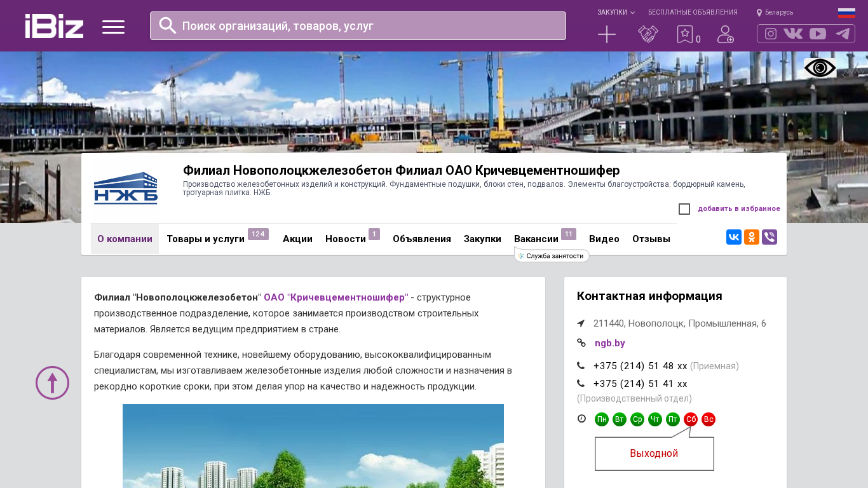This screenshot has height=488, width=868.
Task: Open favorites bookmark star icon
Action: click(685, 34)
